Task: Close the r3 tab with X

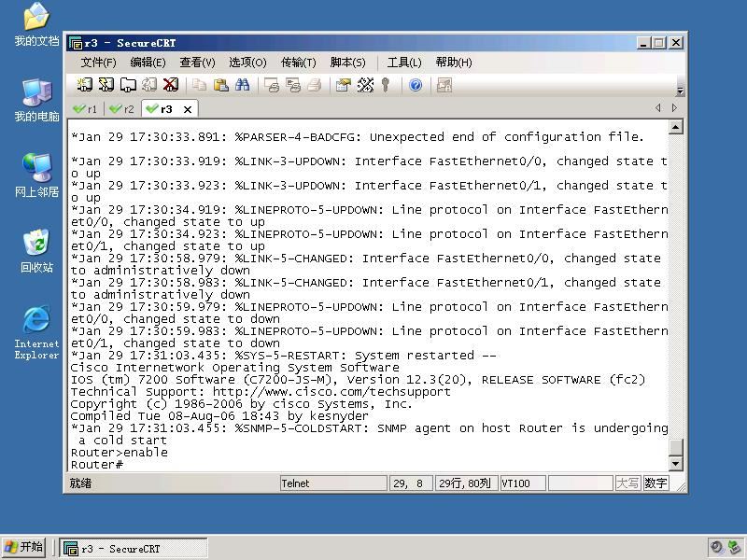Action: [x=188, y=109]
